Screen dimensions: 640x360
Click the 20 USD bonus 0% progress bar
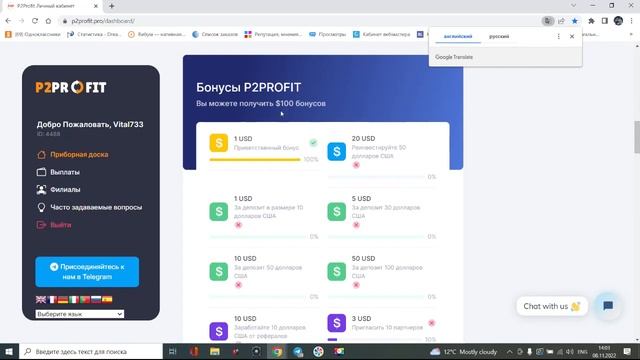[x=376, y=177]
